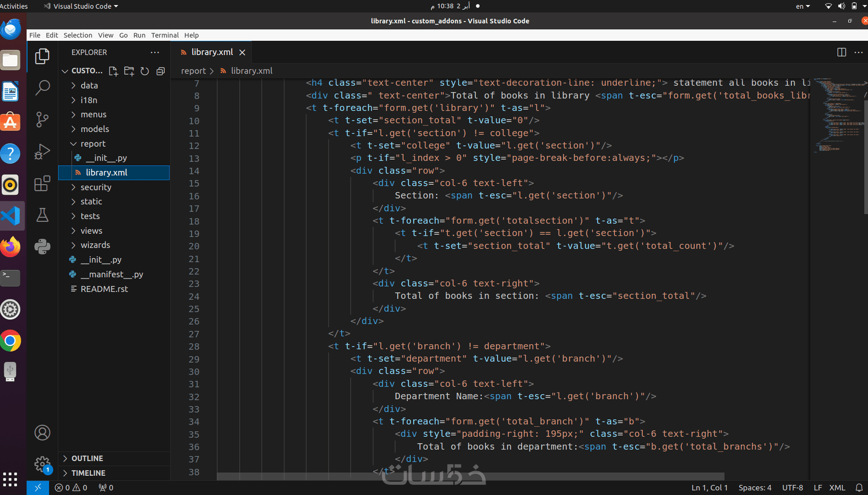Open the Selection menu

click(x=78, y=35)
